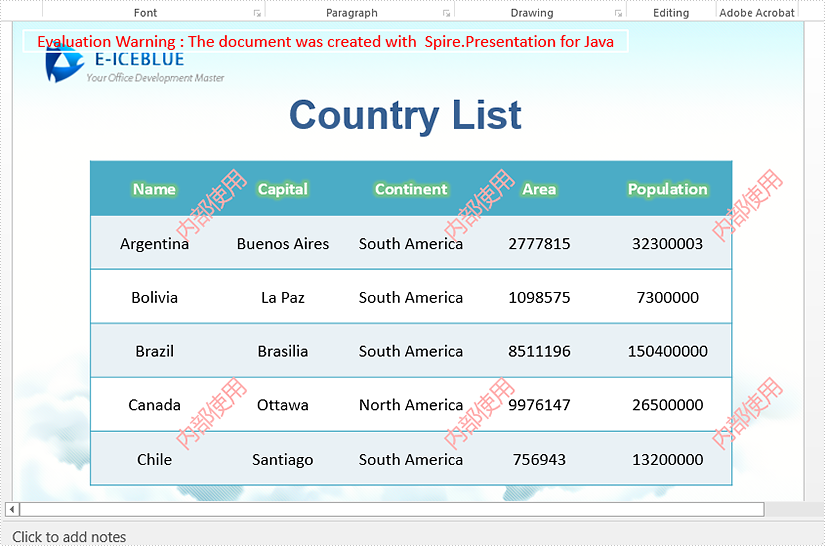Click the 756943 area cell
This screenshot has height=546, width=825.
(x=539, y=459)
